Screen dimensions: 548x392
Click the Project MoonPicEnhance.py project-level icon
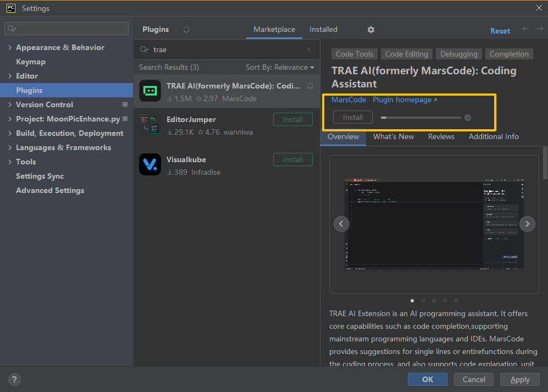point(125,119)
